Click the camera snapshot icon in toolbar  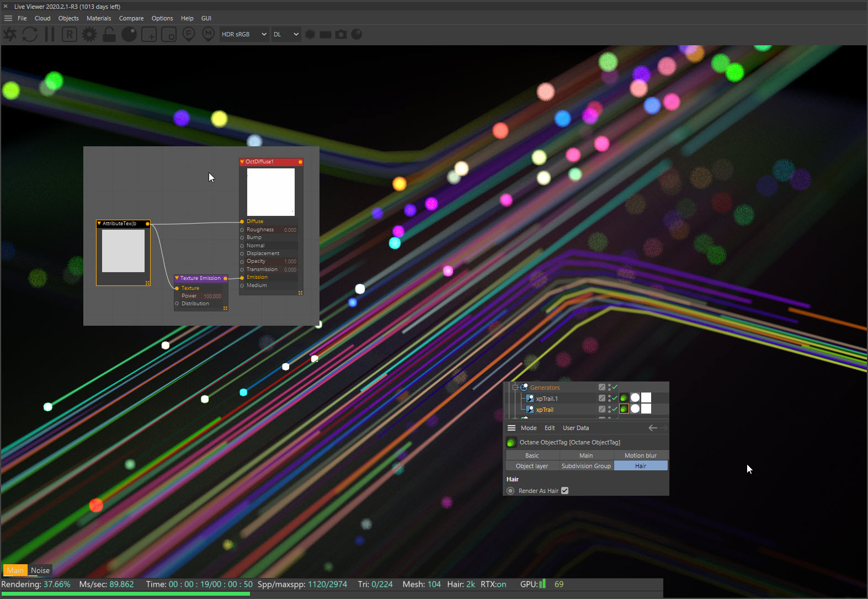coord(342,34)
